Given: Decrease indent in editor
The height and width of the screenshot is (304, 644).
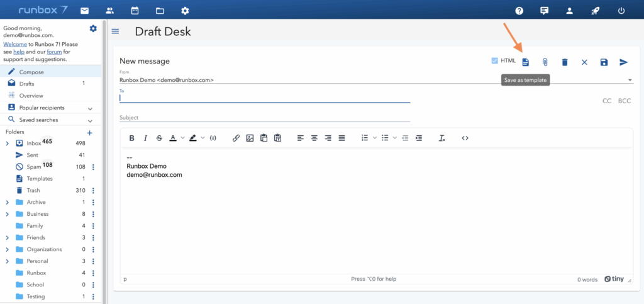Looking at the screenshot, I should [x=405, y=138].
